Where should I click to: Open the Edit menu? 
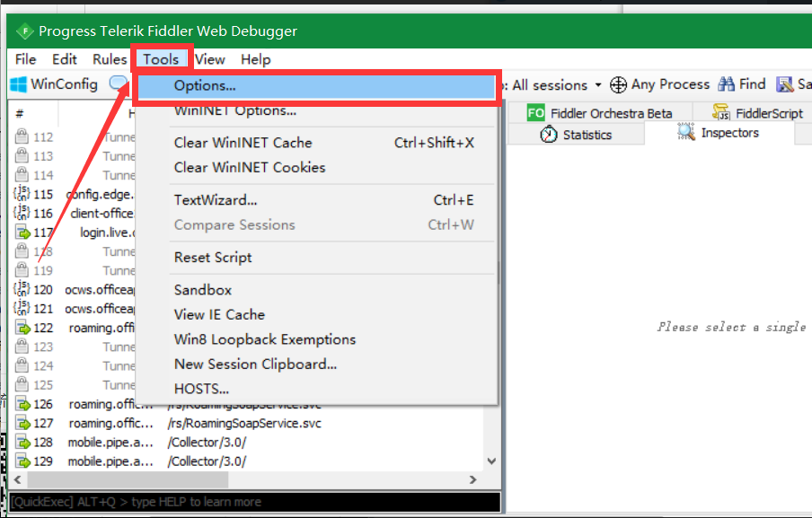click(x=65, y=59)
